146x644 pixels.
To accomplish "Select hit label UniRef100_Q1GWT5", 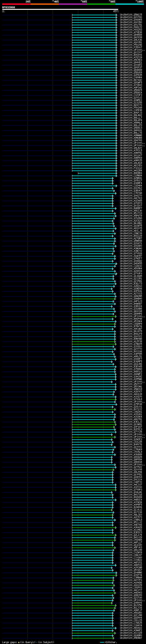I will [x=131, y=226].
